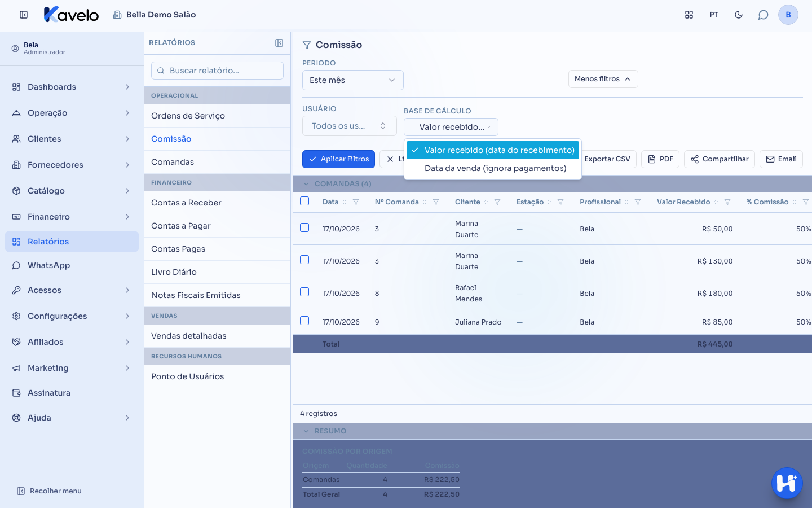Export the report as PDF
The width and height of the screenshot is (812, 508).
pos(660,159)
